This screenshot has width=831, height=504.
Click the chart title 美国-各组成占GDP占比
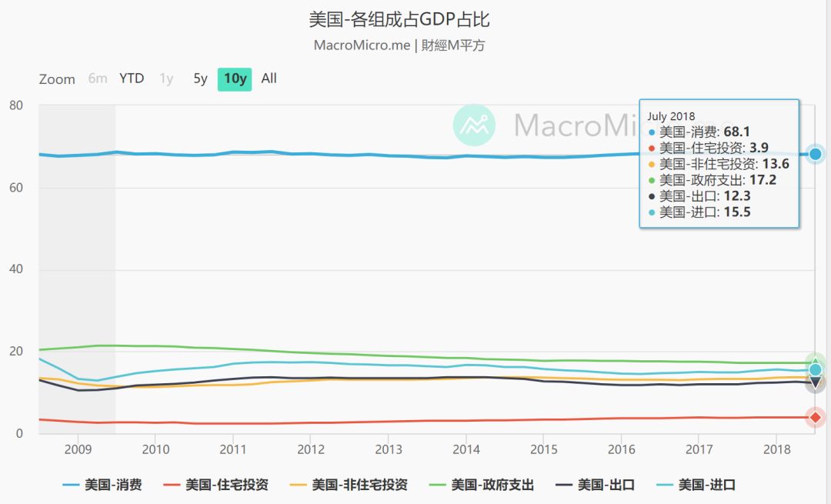coord(399,19)
